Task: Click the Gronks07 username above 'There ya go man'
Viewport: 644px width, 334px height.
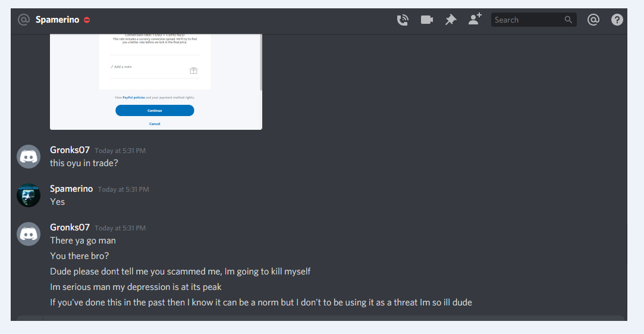Action: (x=70, y=227)
